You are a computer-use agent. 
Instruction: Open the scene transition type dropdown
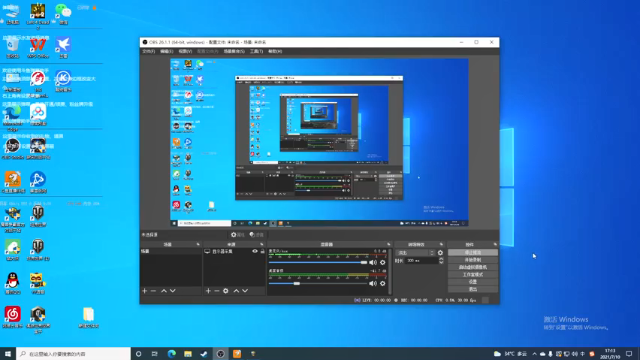(x=415, y=253)
